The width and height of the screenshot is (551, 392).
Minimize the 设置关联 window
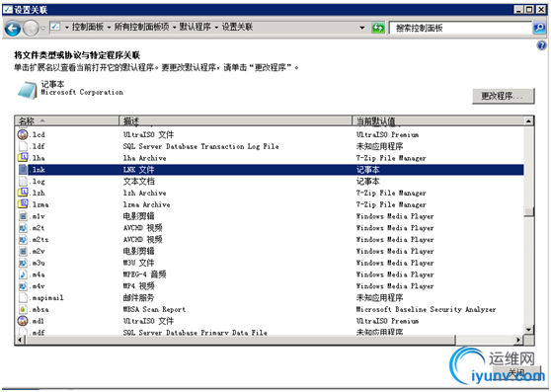pos(518,10)
